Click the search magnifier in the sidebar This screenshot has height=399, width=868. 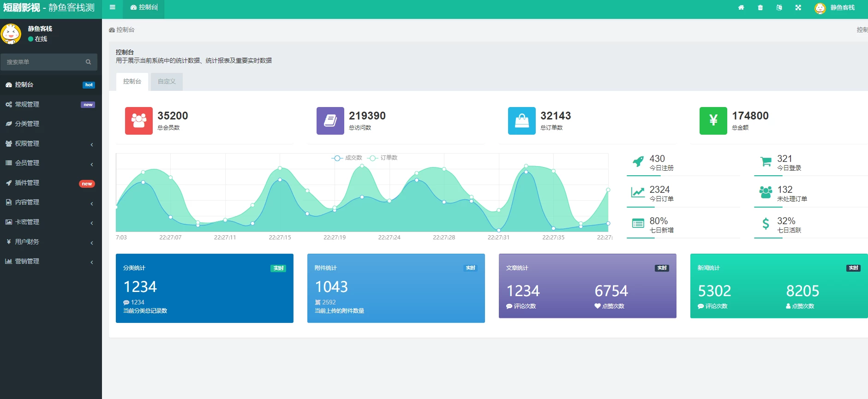(x=88, y=62)
